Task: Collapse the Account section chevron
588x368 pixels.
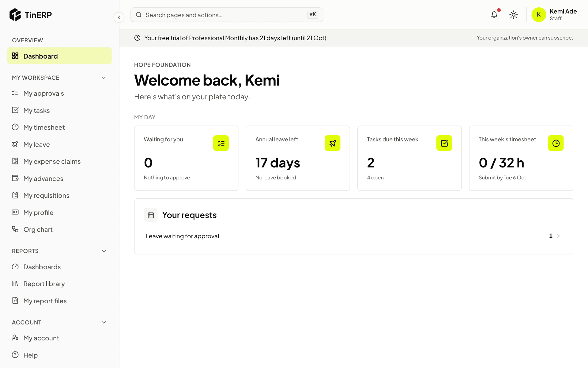Action: pos(104,322)
